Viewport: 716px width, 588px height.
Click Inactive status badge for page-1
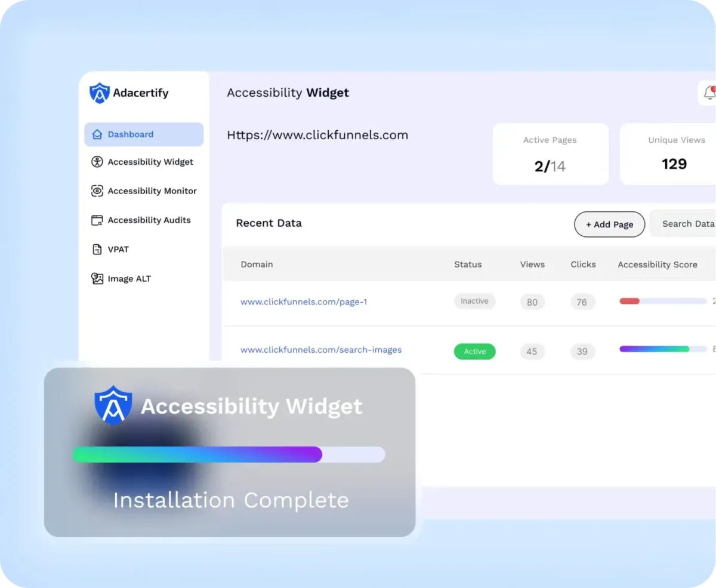[x=474, y=301]
